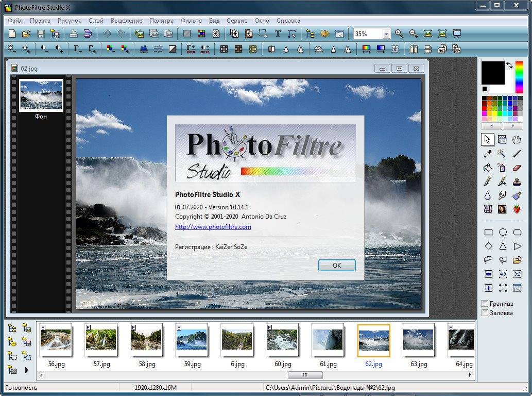Click the palette previous page arrow button
Viewport: 532px width, 396px height.
[x=492, y=126]
